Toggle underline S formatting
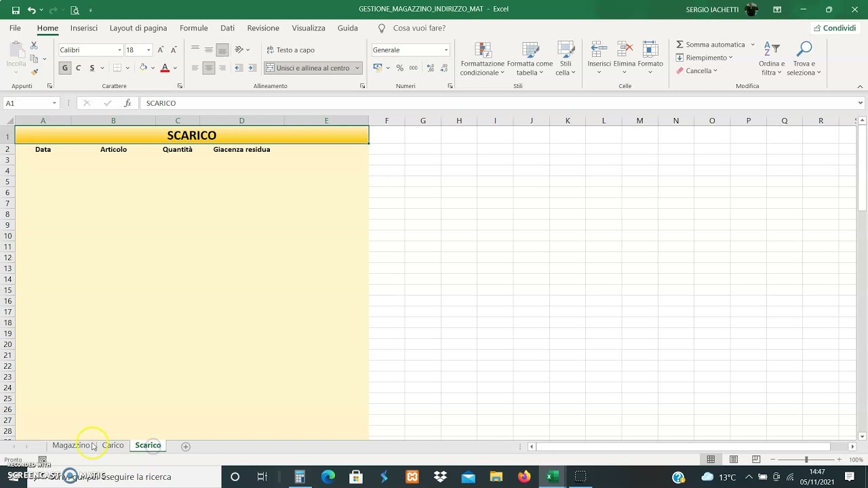 pyautogui.click(x=92, y=68)
